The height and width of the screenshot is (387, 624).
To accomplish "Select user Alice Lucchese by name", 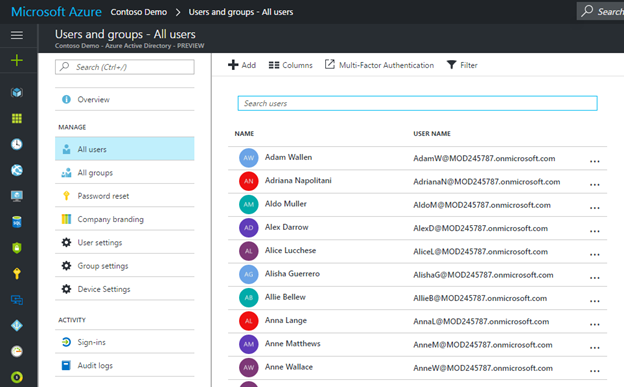I will pyautogui.click(x=291, y=250).
